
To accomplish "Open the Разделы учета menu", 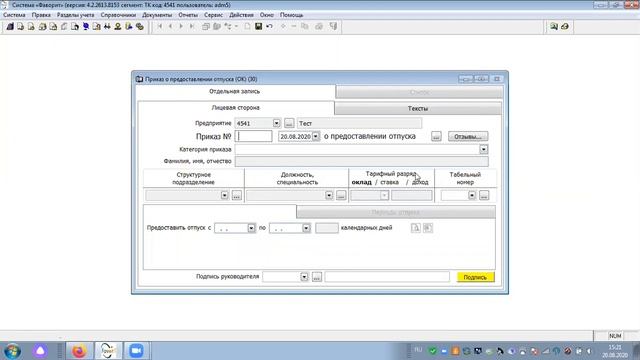I will (76, 15).
